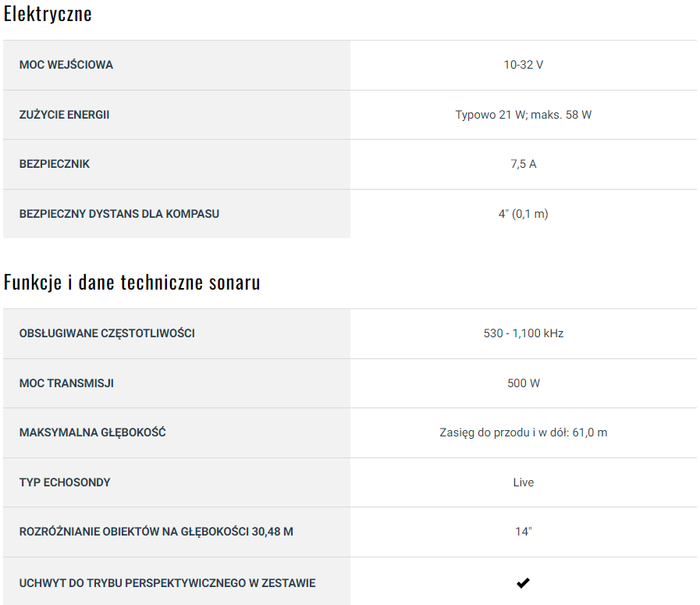Select the OBSŁUGIWANE CZĘSTOTLIWOŚCI label
Screen dimensions: 700x605
(107, 333)
